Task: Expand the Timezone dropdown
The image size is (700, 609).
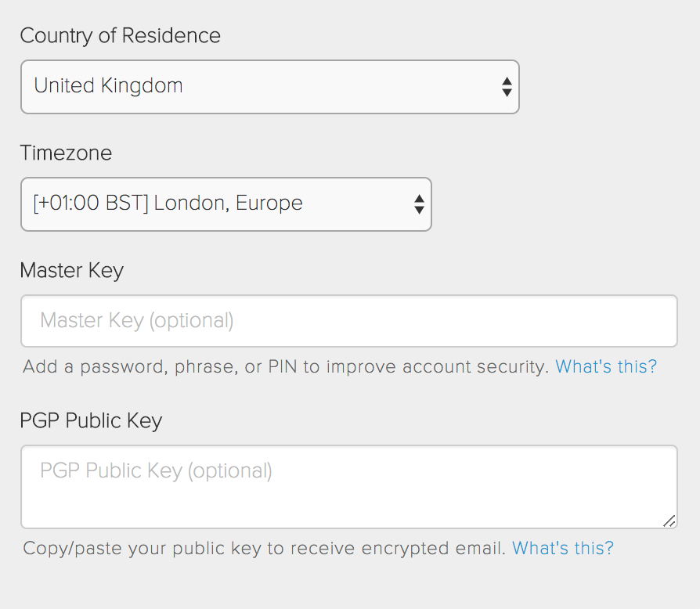Action: (226, 204)
